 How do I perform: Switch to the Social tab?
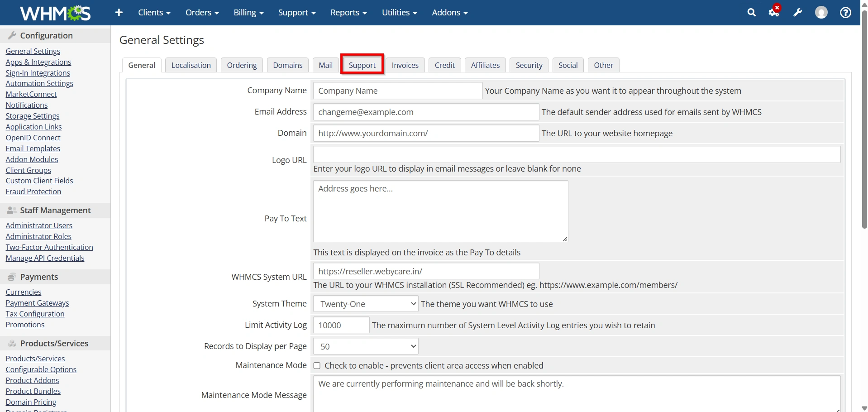coord(568,65)
